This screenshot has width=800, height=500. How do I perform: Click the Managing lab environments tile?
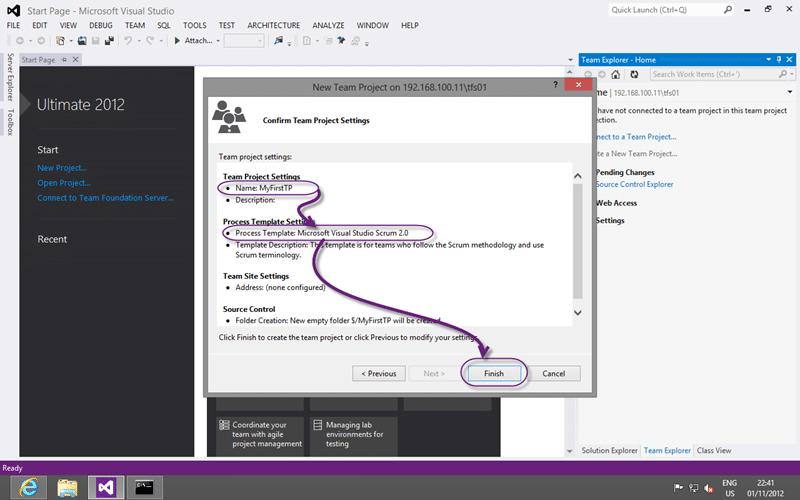354,434
